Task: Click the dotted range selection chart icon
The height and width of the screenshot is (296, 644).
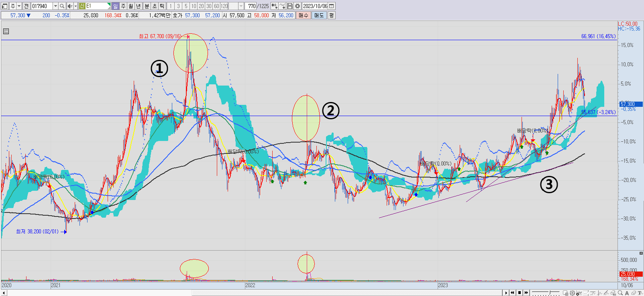Action: [586, 293]
